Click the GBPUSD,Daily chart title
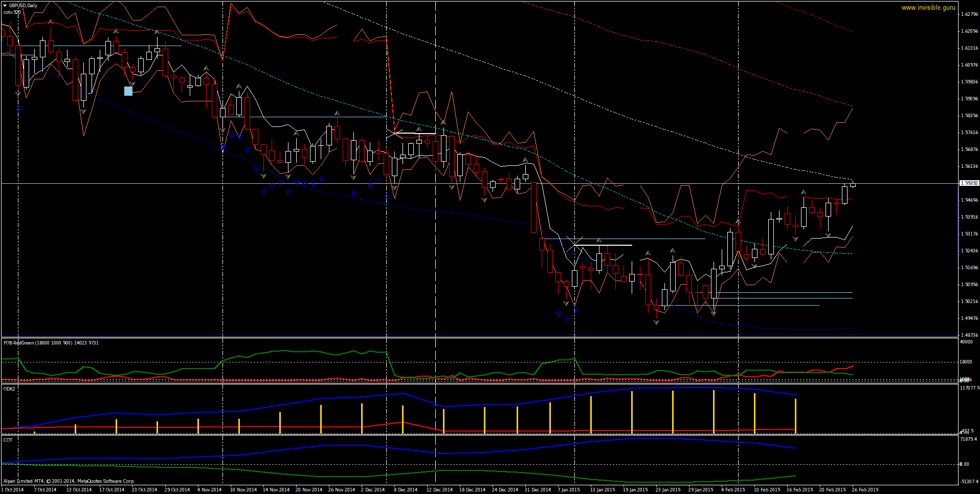980x494 pixels. 23,6
